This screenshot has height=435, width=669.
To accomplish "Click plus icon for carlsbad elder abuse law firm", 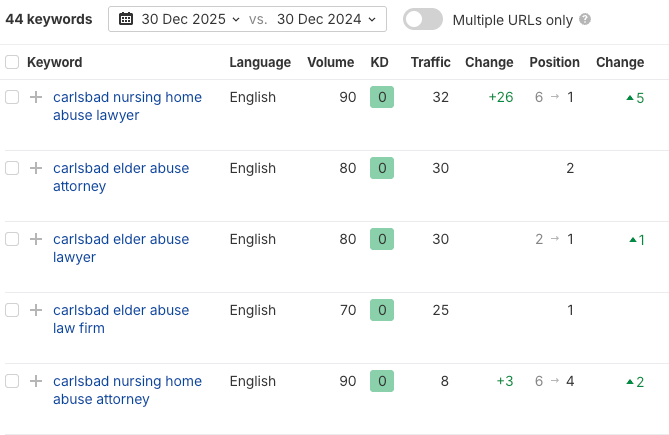I will 36,310.
